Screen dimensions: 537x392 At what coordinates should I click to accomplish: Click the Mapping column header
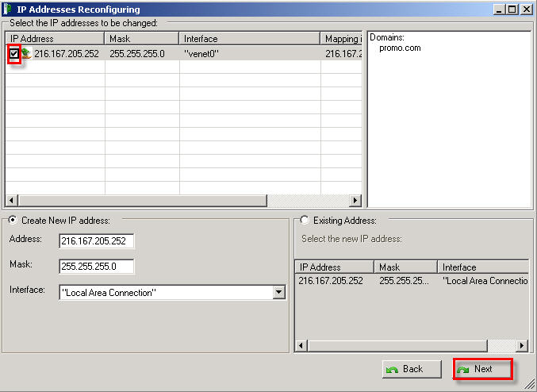click(x=341, y=39)
